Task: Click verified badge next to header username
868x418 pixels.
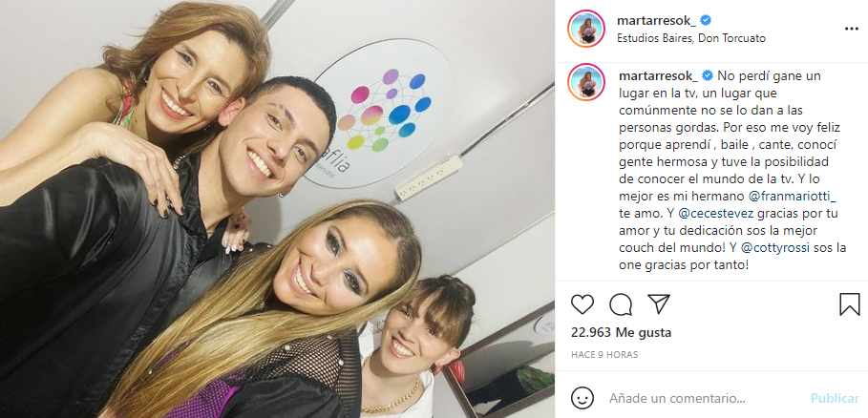Action: point(706,20)
